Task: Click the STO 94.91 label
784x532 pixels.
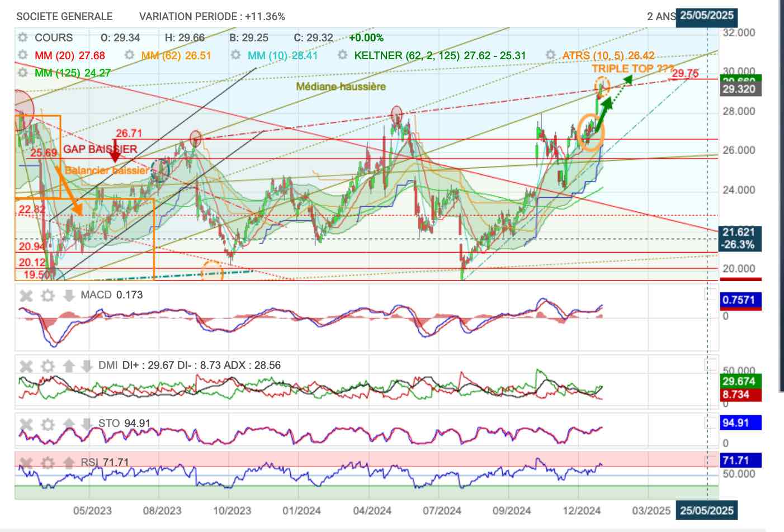Action: pyautogui.click(x=124, y=423)
